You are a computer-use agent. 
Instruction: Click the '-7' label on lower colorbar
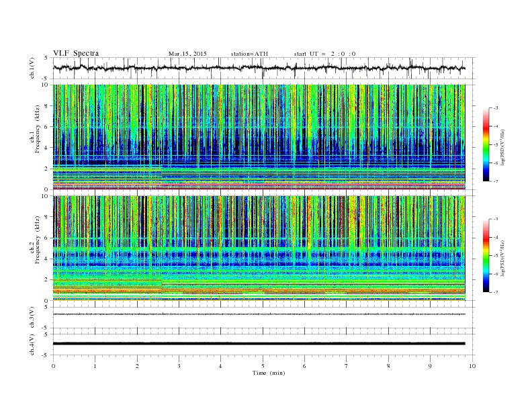[x=496, y=292]
